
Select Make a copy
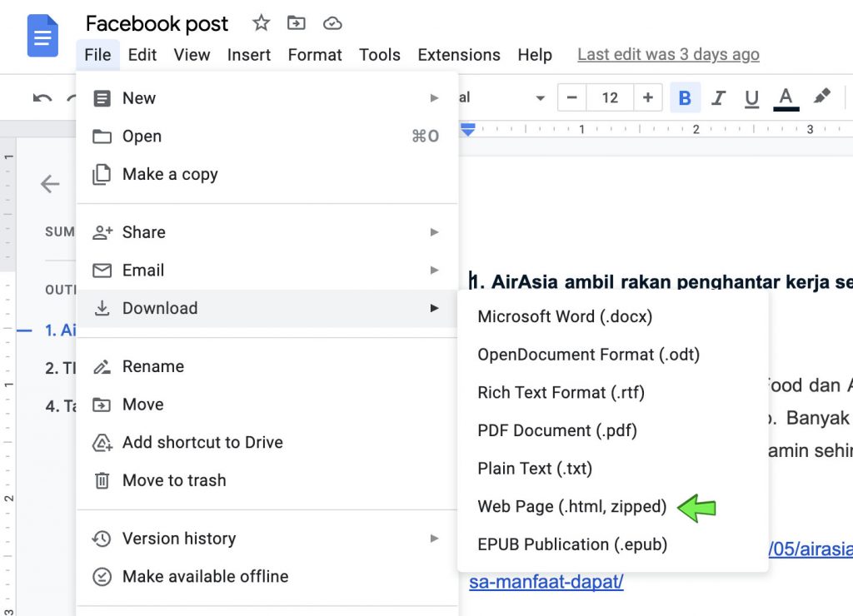pos(267,175)
